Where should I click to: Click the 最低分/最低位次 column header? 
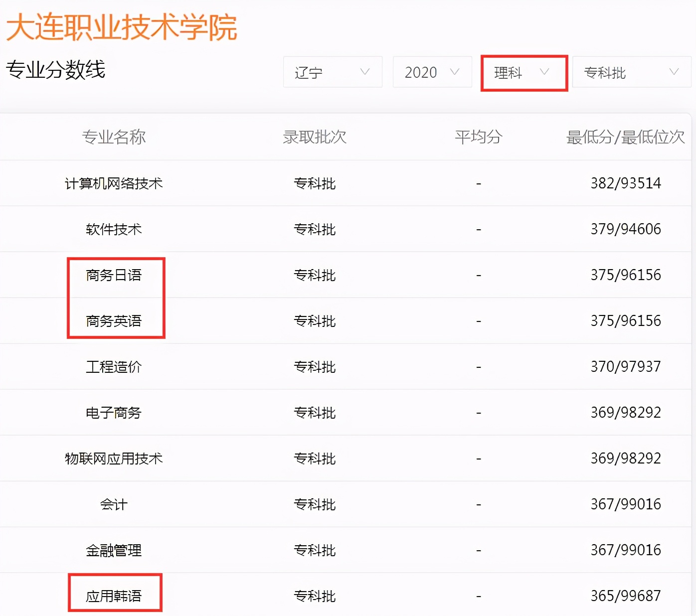tap(625, 138)
